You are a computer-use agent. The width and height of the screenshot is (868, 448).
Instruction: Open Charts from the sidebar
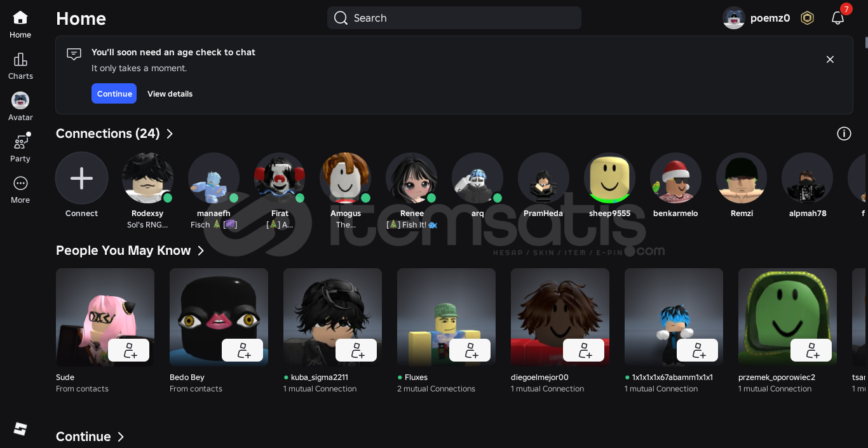[x=20, y=59]
